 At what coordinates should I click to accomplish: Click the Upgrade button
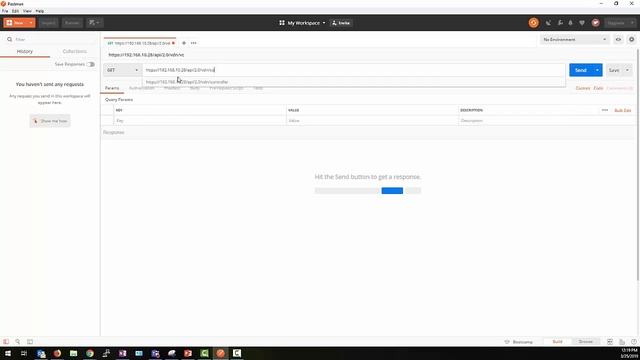coord(620,23)
